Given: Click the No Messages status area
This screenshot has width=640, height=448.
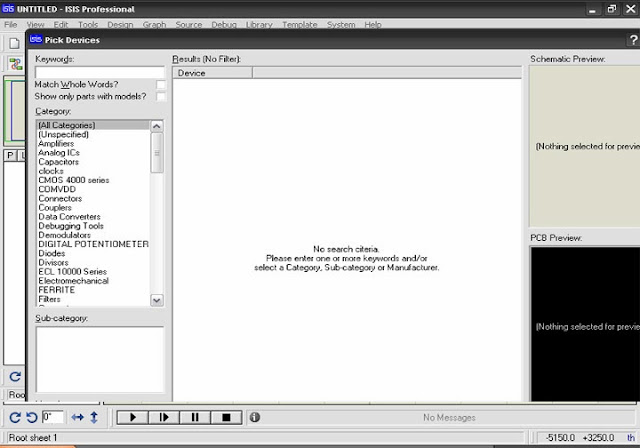Looking at the screenshot, I should click(x=449, y=417).
